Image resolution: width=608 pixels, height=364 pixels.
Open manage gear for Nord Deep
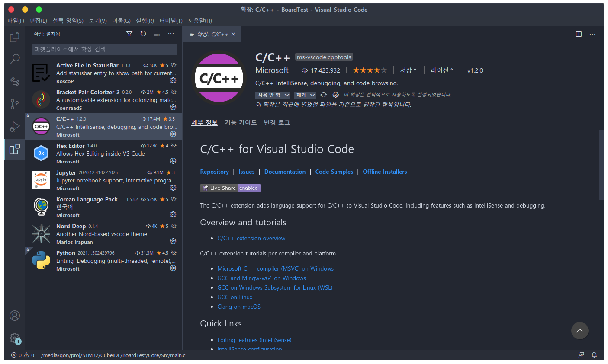pos(173,241)
